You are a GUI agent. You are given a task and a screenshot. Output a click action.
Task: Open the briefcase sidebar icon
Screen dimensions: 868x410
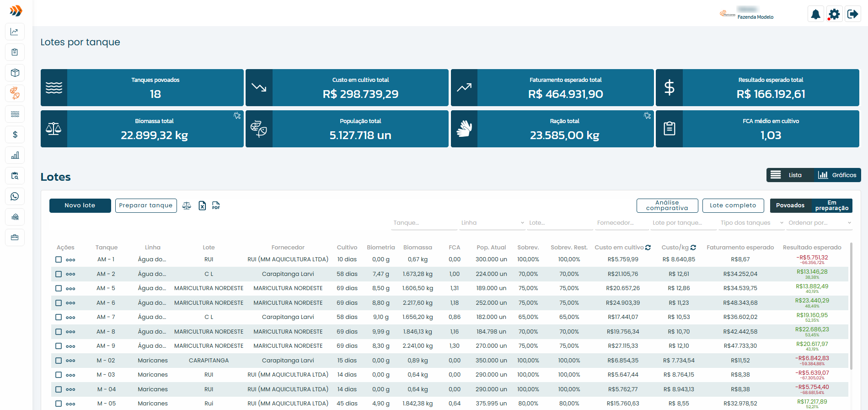pyautogui.click(x=15, y=237)
